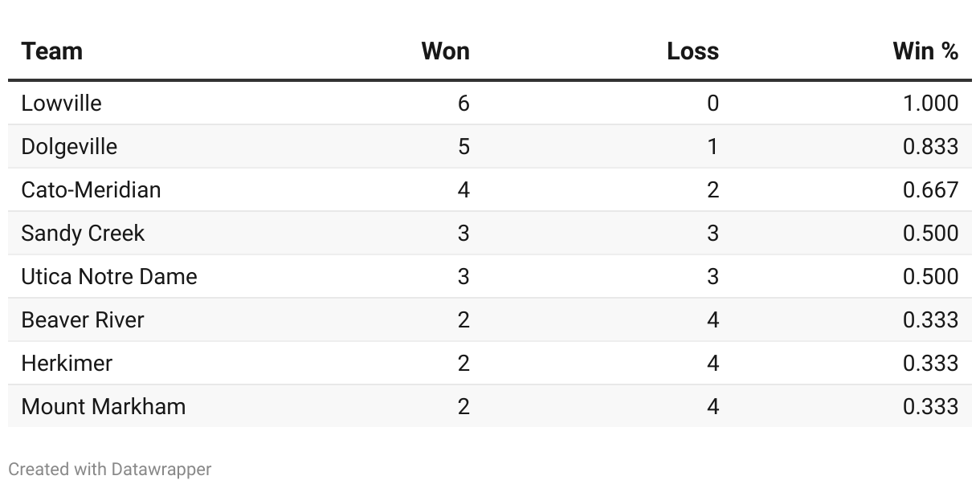Select the Win % column header
This screenshot has width=980, height=488.
click(x=925, y=51)
